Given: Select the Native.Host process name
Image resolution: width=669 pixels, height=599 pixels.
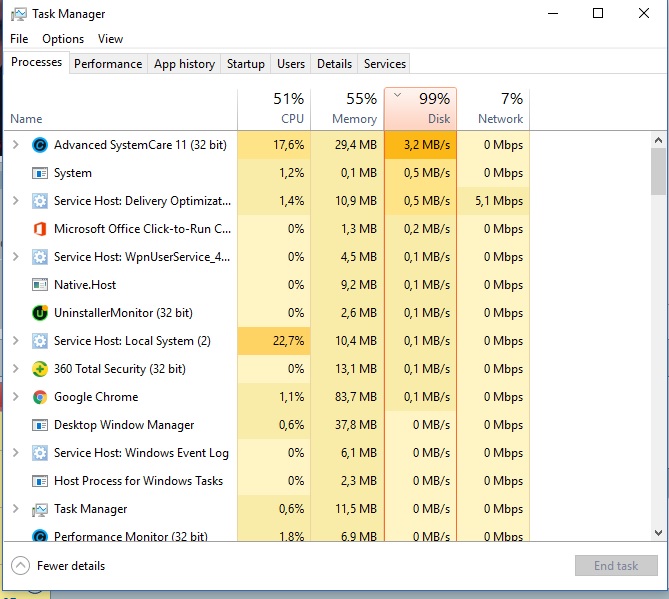Looking at the screenshot, I should pos(85,285).
